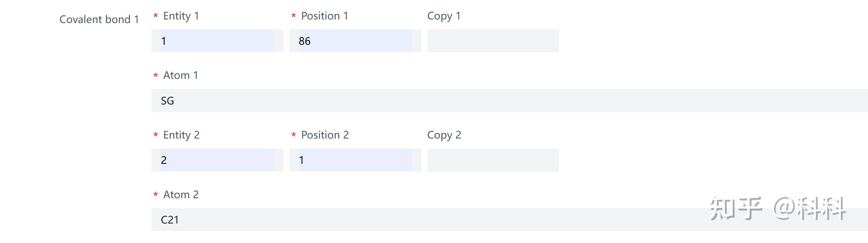Click the Entity 2 label text
868x243 pixels.
[181, 135]
